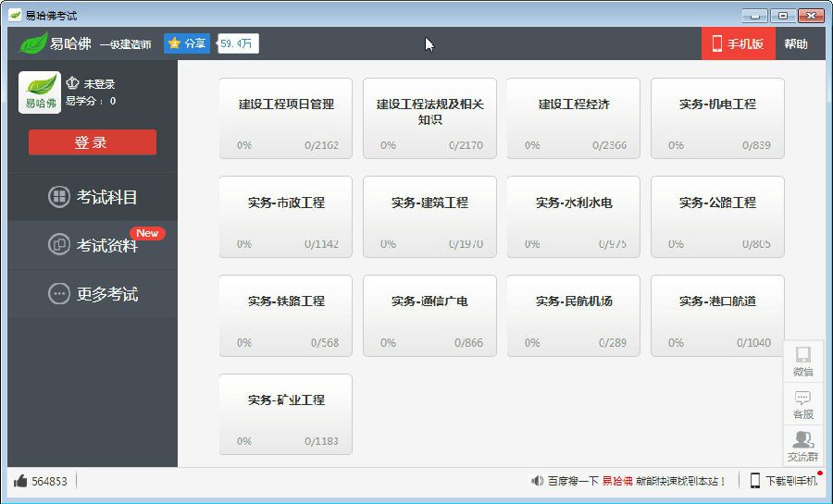Open the 实务-铁路工程 subject card
The height and width of the screenshot is (504, 833).
coord(286,315)
